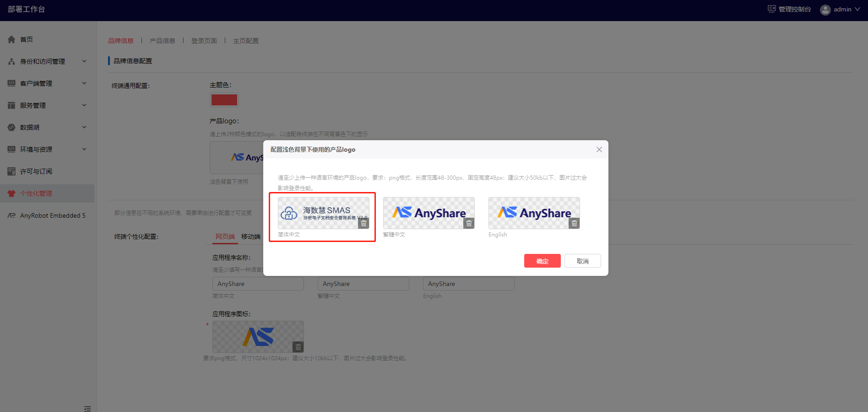Click the 数据湖 sidebar icon
Screen dimensions: 868x412
(x=11, y=127)
